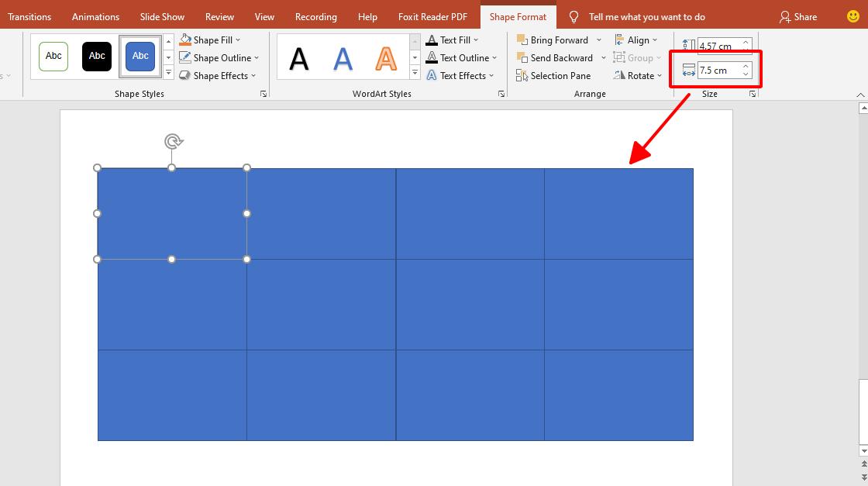Open the Shape Effects menu

click(x=217, y=75)
